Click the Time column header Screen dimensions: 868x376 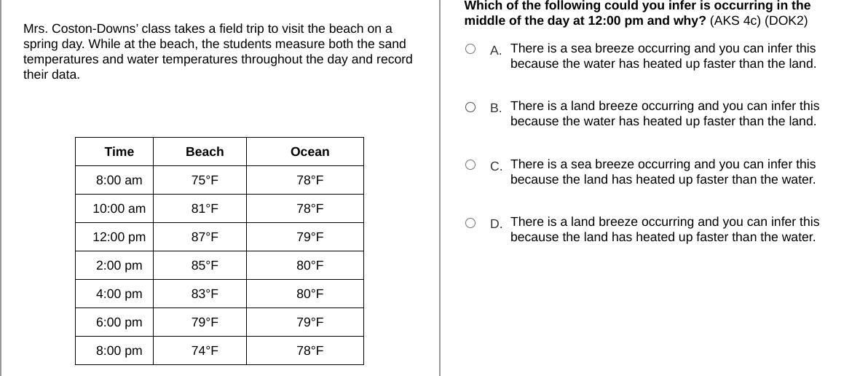(x=114, y=152)
